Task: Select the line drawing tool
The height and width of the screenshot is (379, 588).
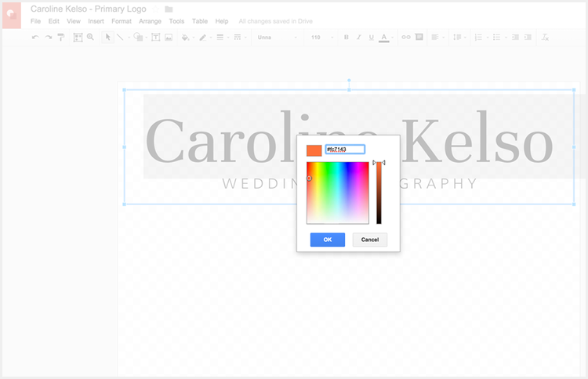Action: point(120,37)
